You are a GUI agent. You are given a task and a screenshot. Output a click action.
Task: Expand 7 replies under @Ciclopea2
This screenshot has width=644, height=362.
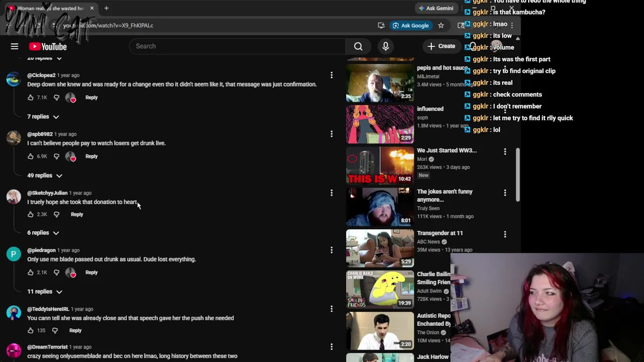pos(43,117)
